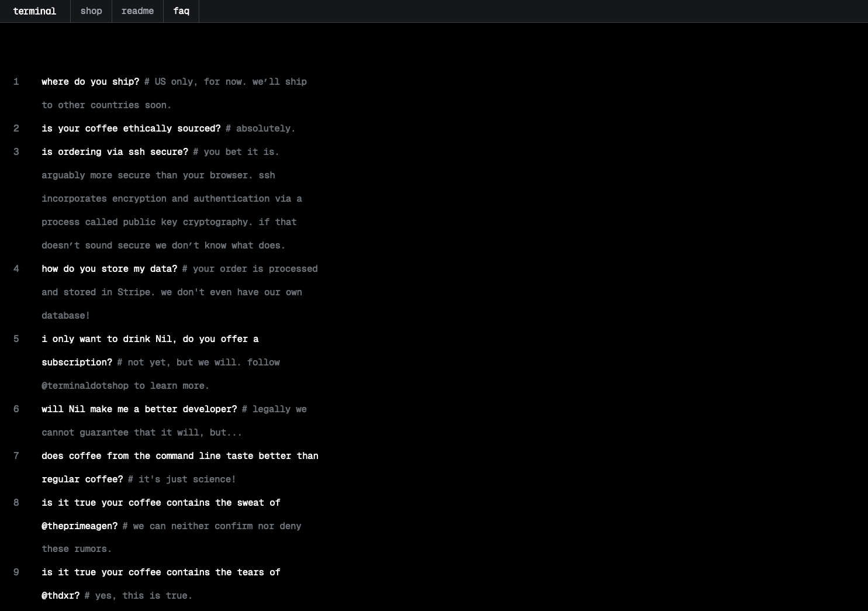This screenshot has height=611, width=868.
Task: Click question 'where do you ship?'
Action: point(90,82)
